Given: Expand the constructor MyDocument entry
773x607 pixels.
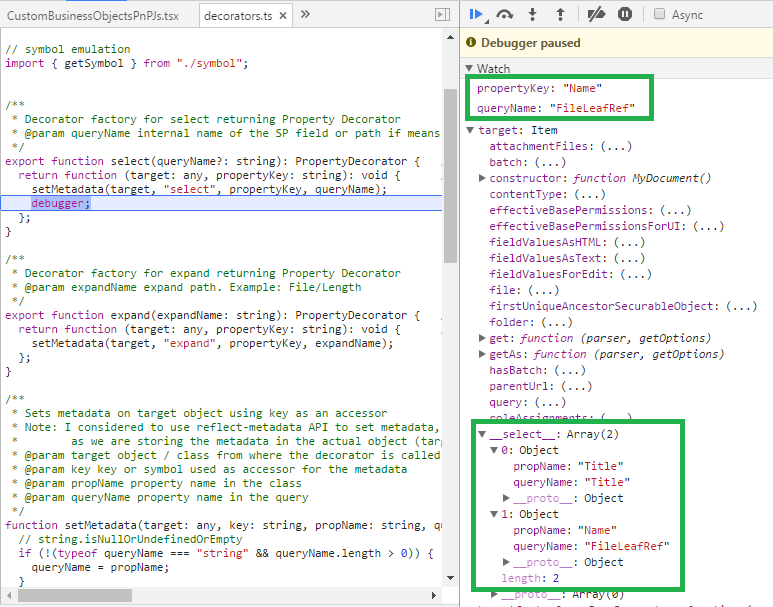Looking at the screenshot, I should (482, 178).
